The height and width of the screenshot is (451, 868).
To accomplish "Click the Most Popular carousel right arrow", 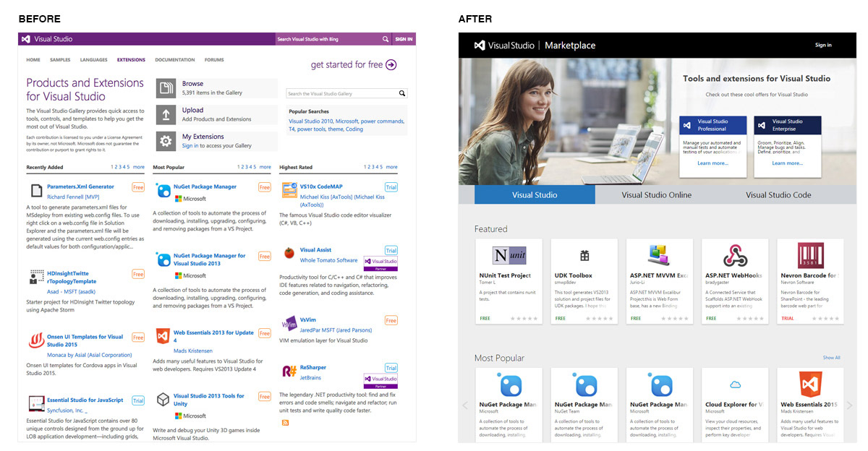I will click(850, 405).
